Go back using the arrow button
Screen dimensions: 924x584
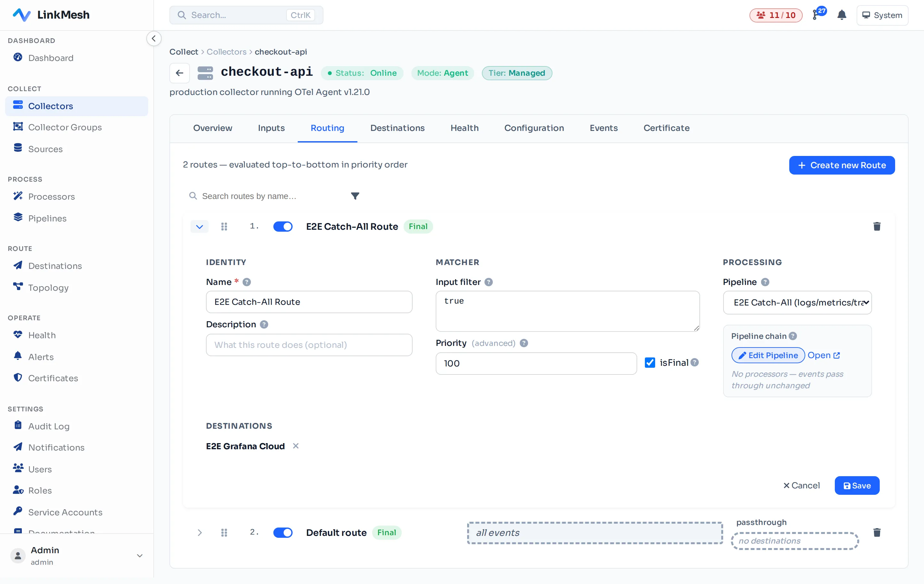180,73
